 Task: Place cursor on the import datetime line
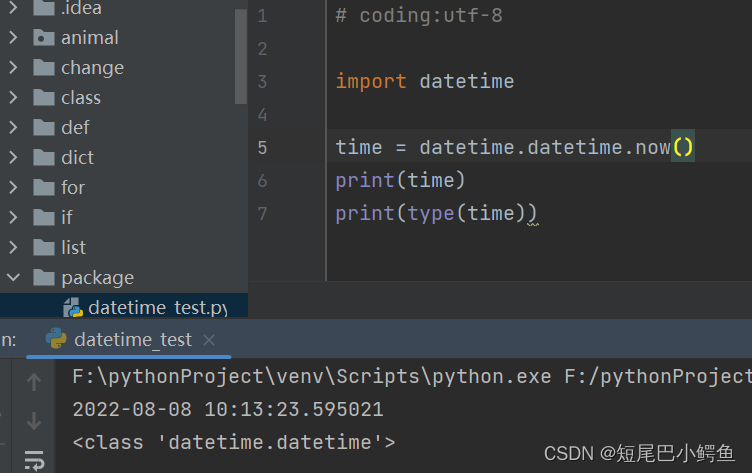click(425, 82)
